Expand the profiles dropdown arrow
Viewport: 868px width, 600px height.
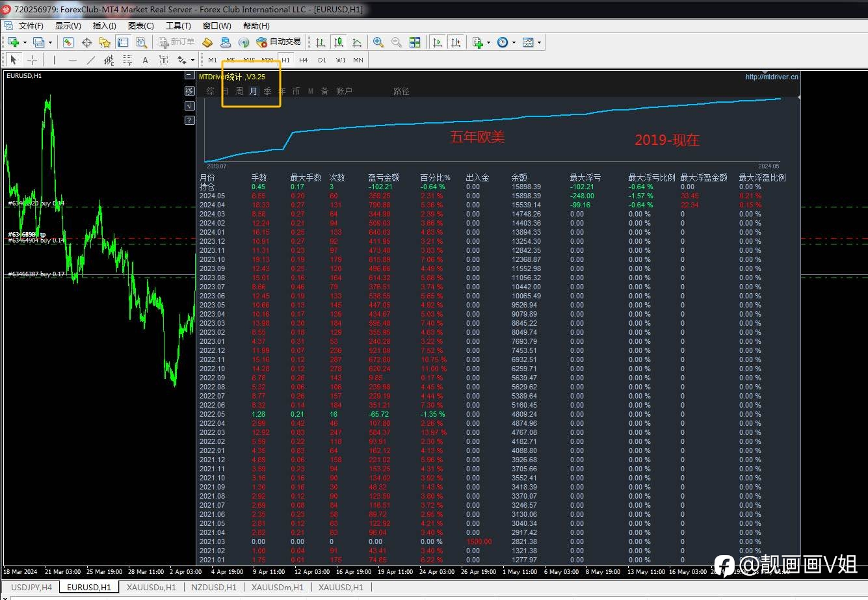(50, 42)
